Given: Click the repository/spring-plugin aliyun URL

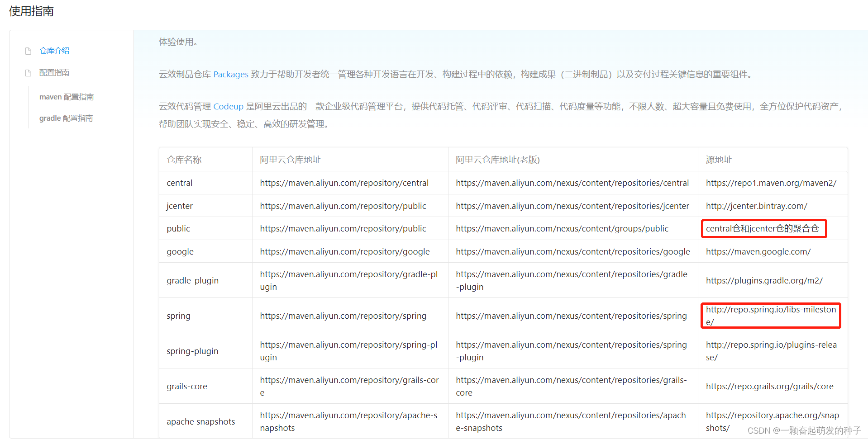Looking at the screenshot, I should pos(349,351).
